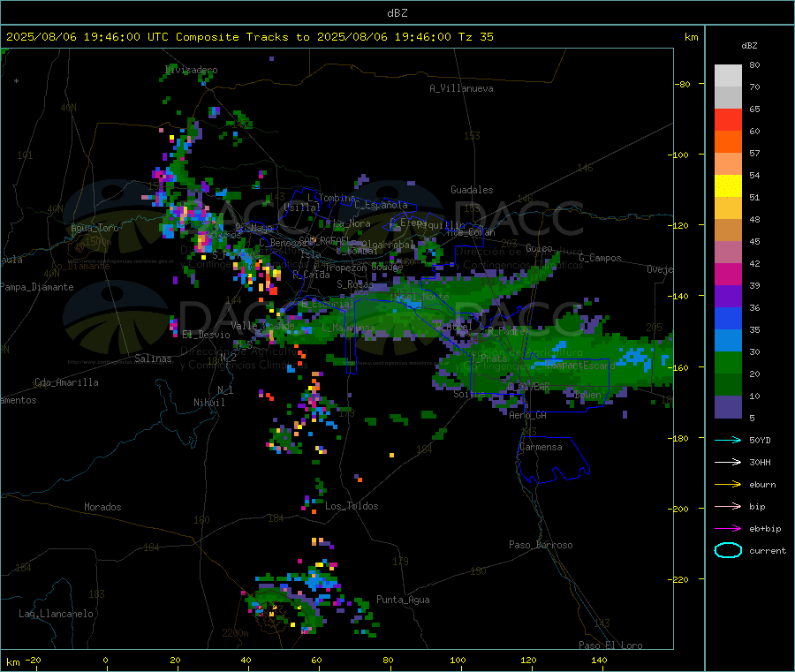Click the current legend label
This screenshot has height=672, width=795.
pos(768,550)
